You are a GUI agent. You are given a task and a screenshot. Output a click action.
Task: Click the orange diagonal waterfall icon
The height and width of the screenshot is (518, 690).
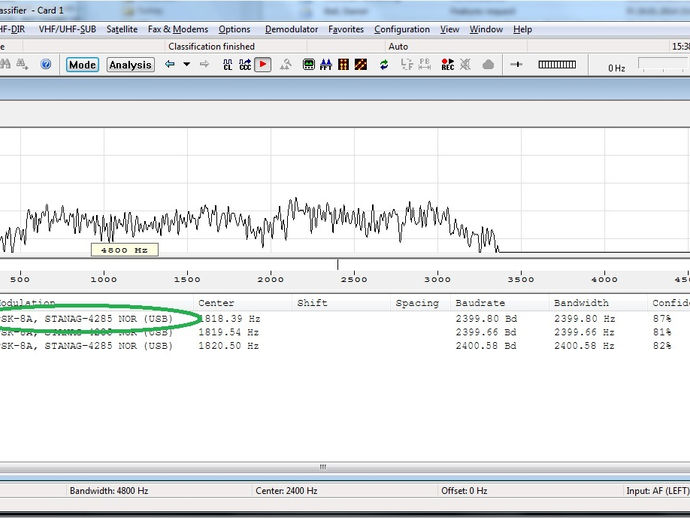361,65
